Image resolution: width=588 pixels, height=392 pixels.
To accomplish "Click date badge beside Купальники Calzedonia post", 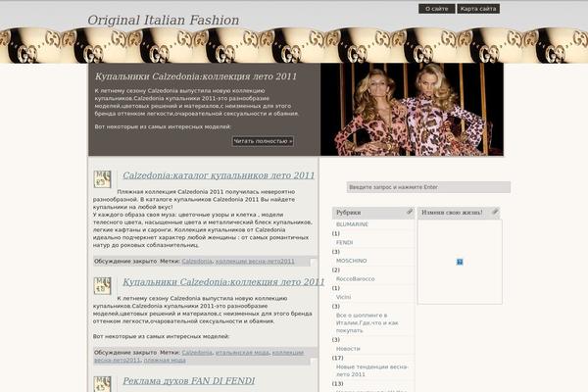I will (102, 285).
